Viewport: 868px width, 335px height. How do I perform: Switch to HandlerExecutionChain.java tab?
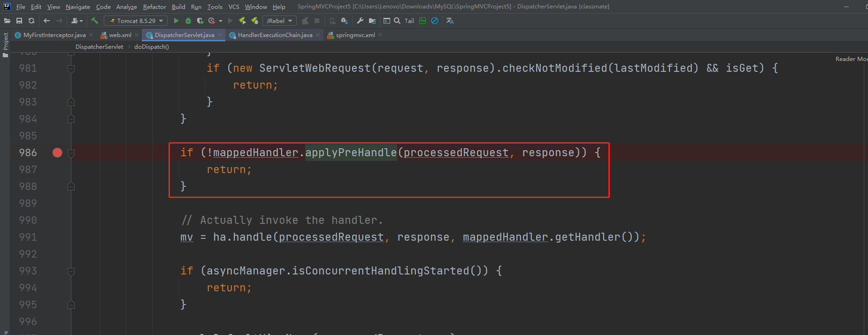(275, 35)
